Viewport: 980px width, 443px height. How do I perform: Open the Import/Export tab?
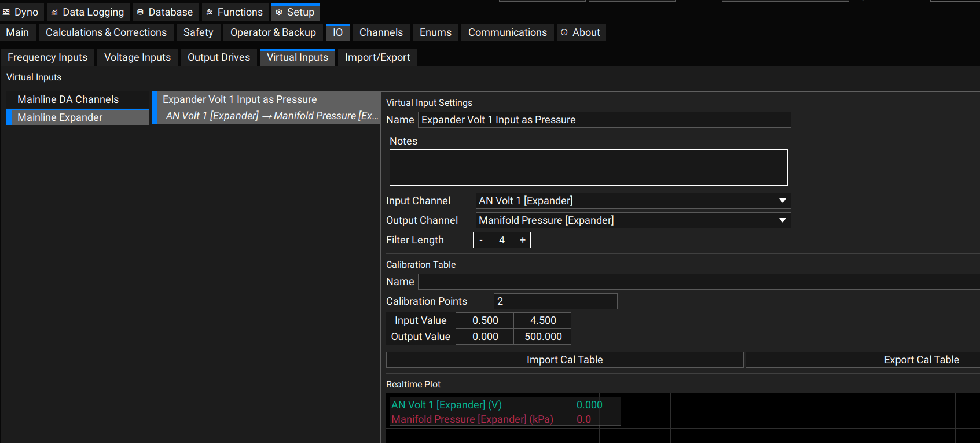click(x=377, y=57)
